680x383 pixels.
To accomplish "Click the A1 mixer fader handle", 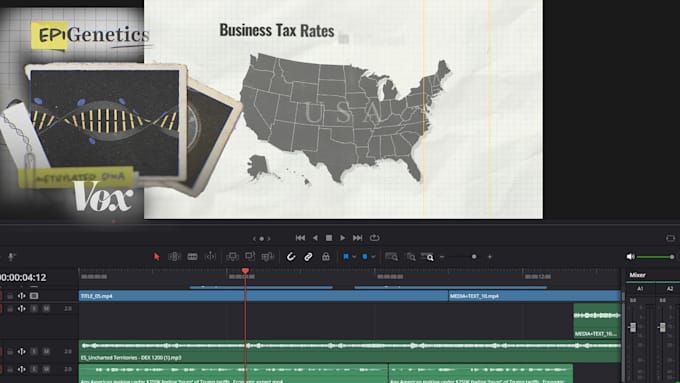I will (x=633, y=327).
